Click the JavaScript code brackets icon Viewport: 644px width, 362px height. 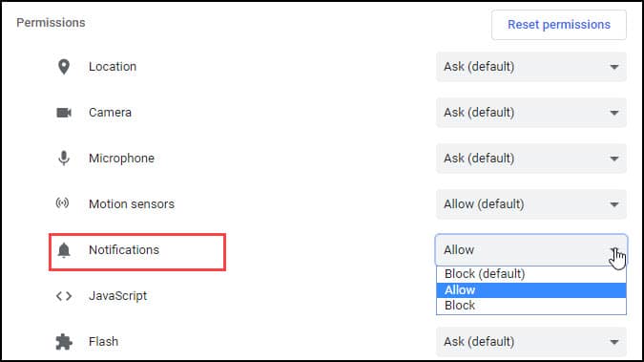click(64, 296)
